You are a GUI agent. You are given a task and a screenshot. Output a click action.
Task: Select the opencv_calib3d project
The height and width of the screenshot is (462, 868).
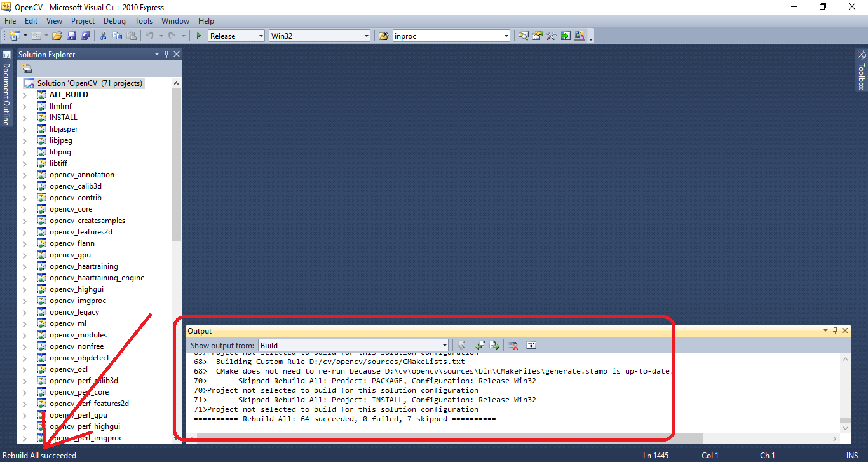[76, 186]
